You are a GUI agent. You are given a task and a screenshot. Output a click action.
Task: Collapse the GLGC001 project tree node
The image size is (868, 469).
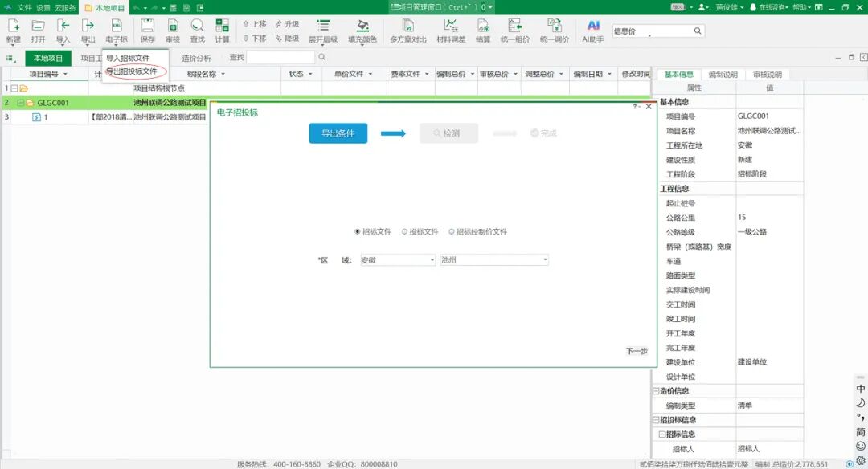(21, 103)
